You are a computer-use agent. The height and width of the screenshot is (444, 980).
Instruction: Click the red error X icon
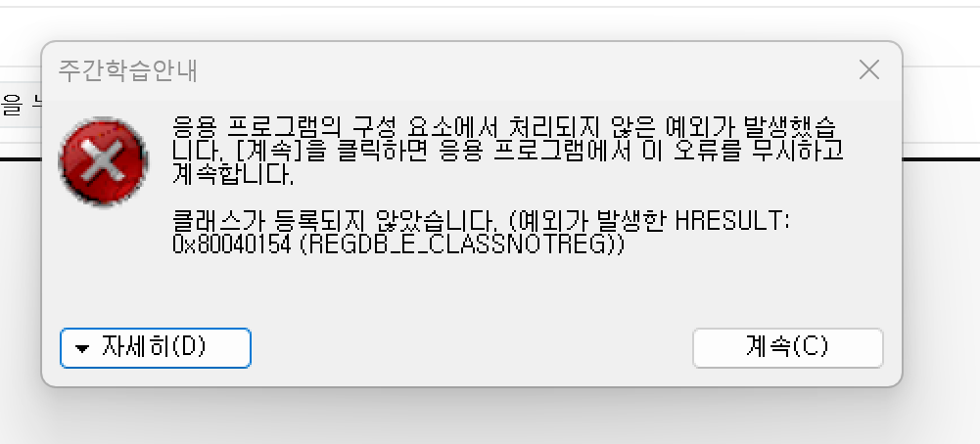pos(103,161)
